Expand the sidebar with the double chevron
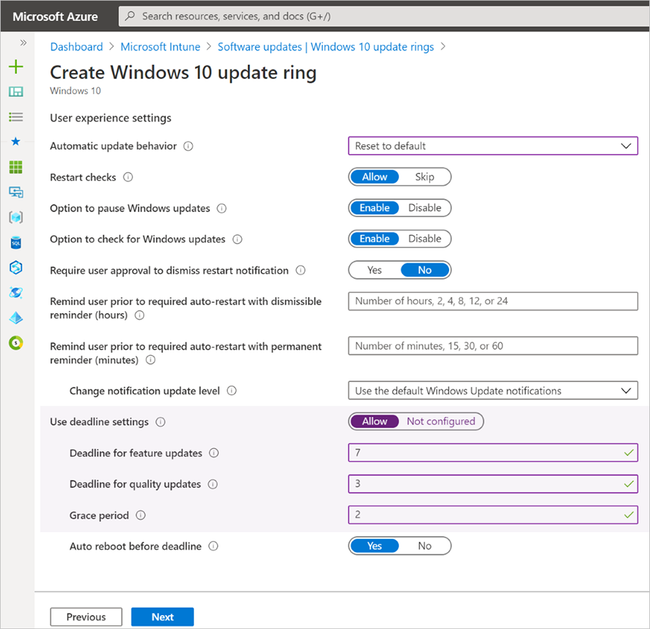Viewport: 650px width, 629px height. (x=23, y=42)
